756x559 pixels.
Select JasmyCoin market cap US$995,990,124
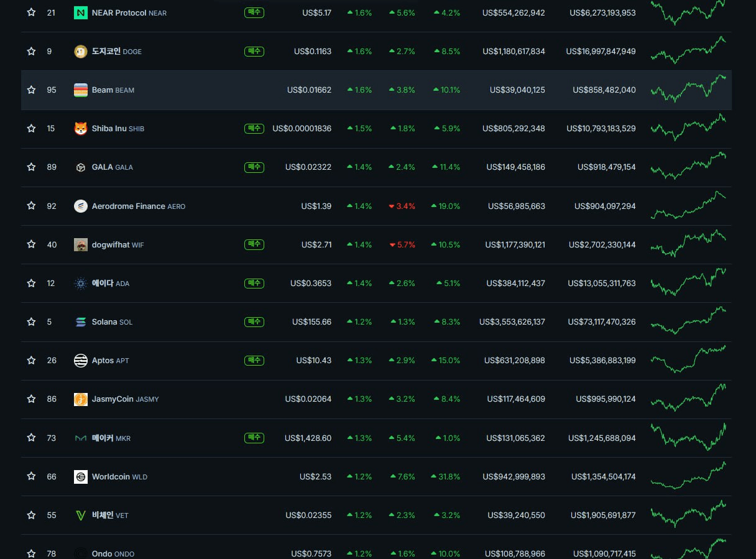tap(606, 399)
